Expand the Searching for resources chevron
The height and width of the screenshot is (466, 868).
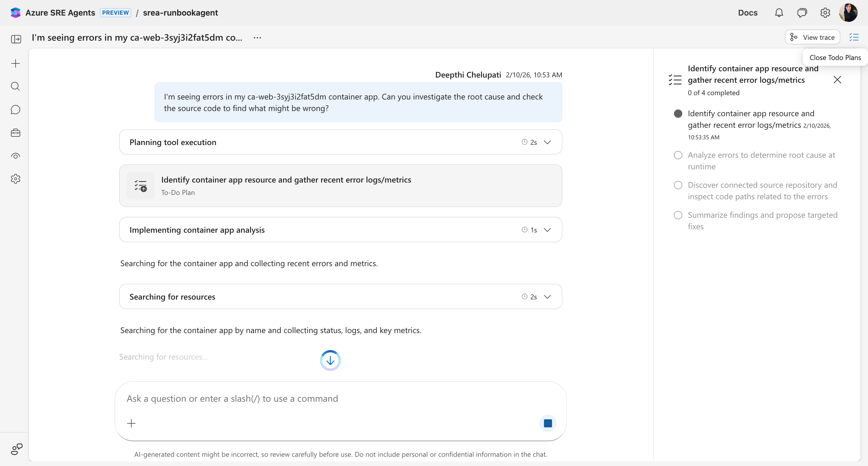pyautogui.click(x=548, y=297)
